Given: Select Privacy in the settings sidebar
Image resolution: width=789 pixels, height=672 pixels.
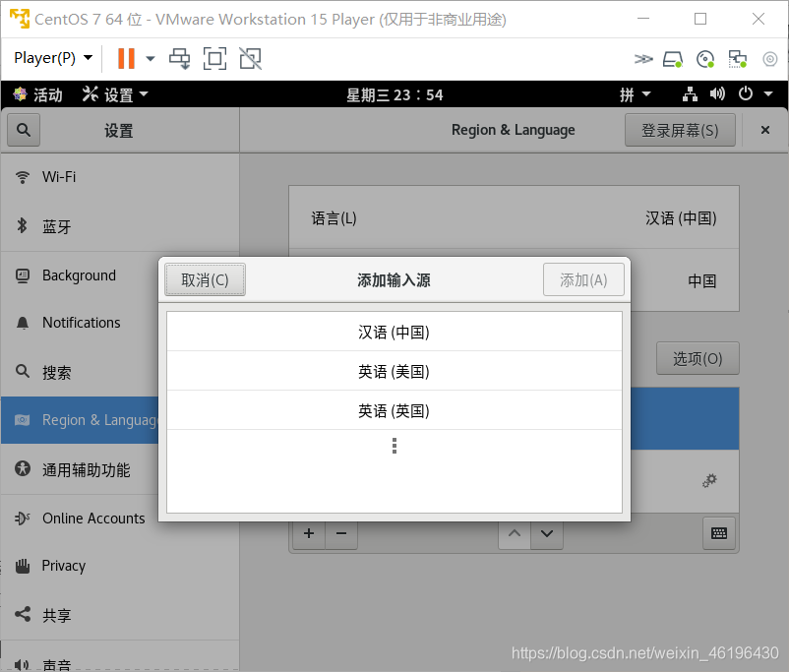Looking at the screenshot, I should [x=119, y=566].
